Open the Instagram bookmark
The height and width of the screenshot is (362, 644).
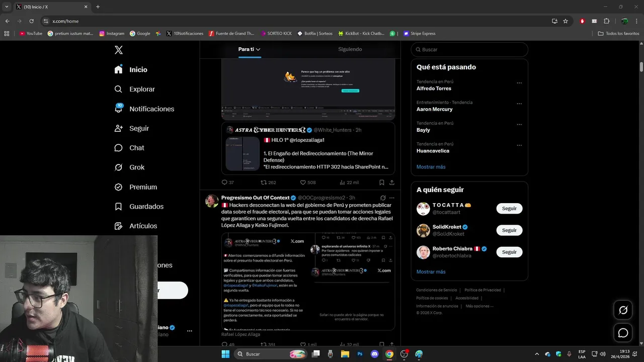[112, 34]
